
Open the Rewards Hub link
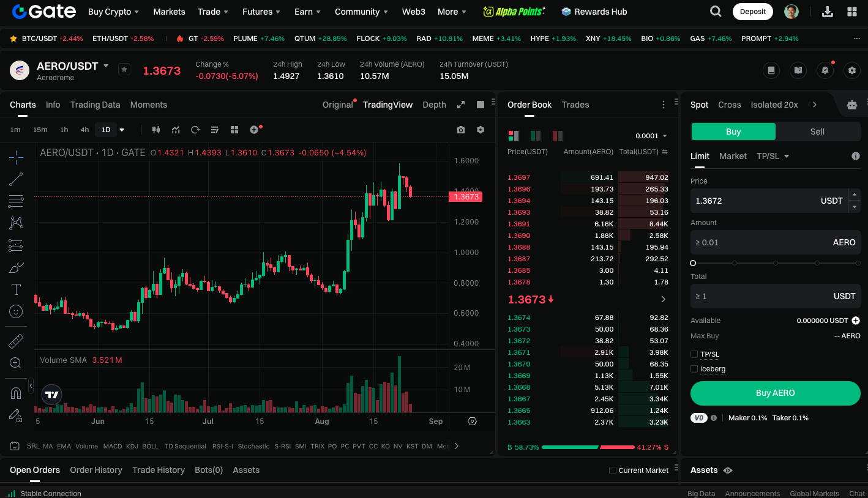[593, 12]
